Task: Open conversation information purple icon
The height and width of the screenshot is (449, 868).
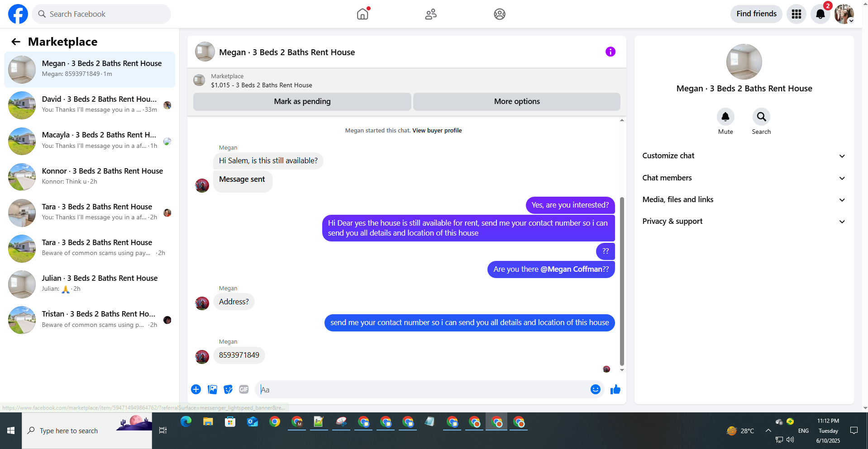Action: [610, 52]
